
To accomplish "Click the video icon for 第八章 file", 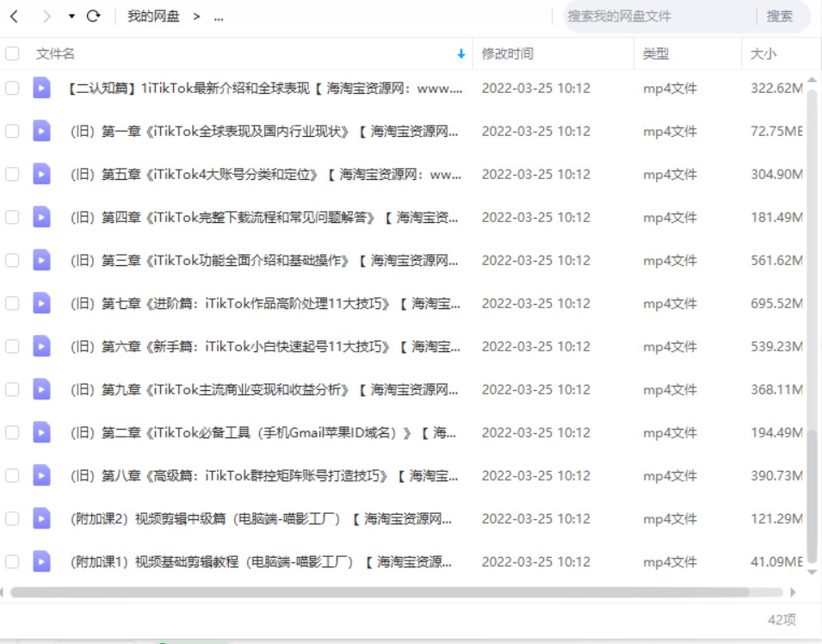I will coord(41,475).
